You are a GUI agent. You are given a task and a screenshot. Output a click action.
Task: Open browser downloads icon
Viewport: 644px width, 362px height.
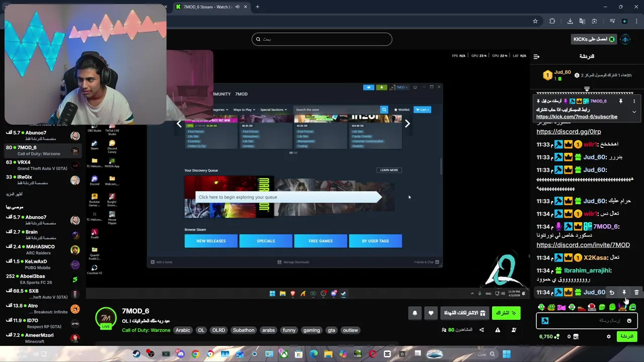pos(570,21)
